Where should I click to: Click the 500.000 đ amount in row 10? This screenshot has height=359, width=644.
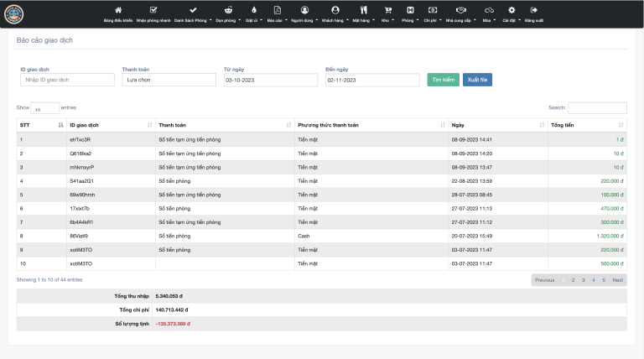click(x=612, y=263)
